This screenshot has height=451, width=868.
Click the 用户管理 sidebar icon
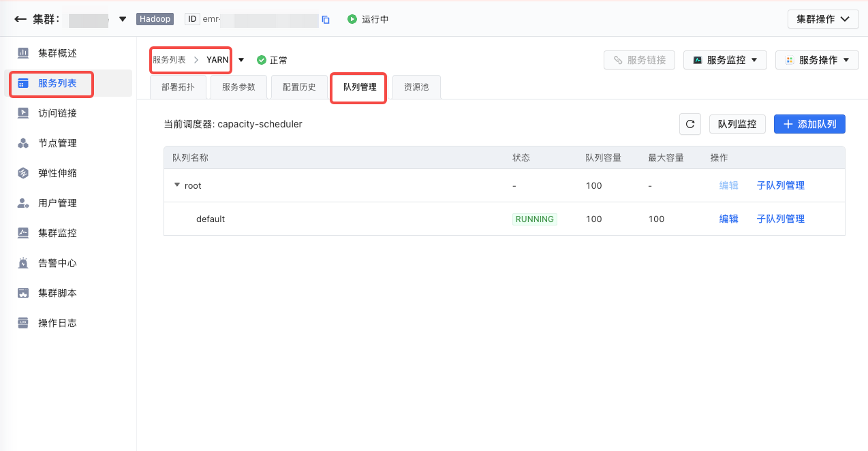pos(23,203)
